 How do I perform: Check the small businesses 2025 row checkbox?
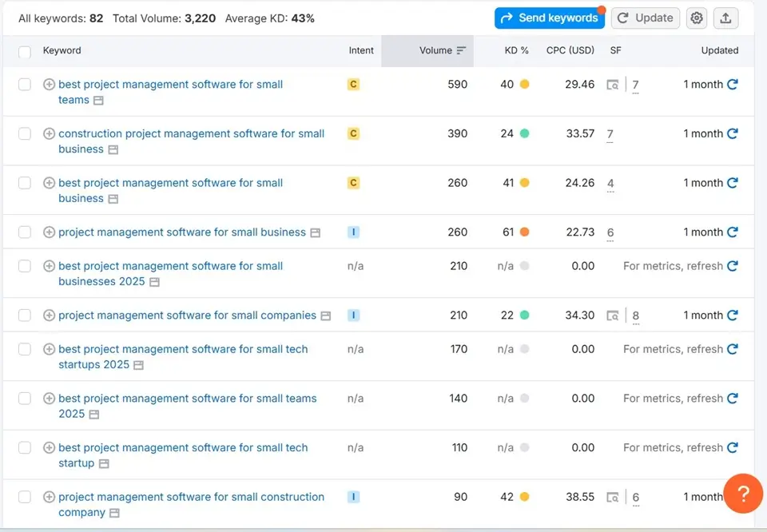(25, 266)
